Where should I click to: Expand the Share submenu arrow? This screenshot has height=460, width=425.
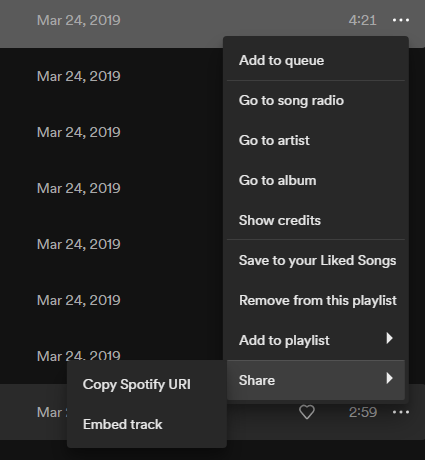389,378
